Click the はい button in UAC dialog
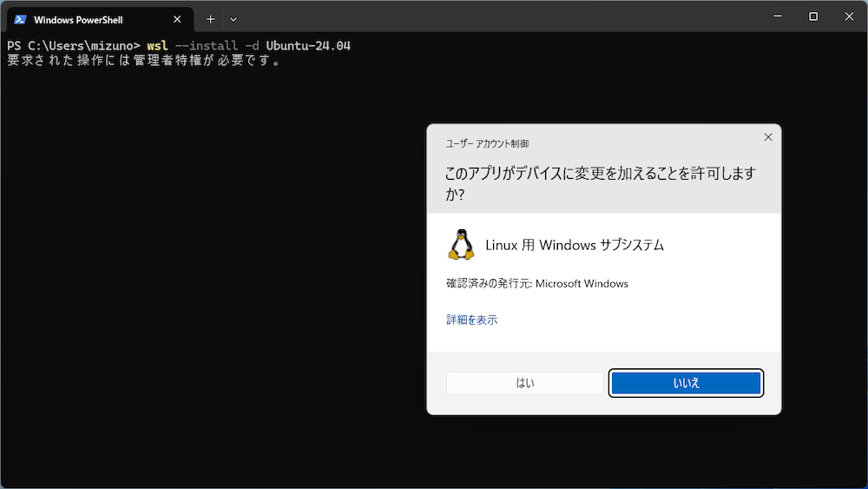This screenshot has width=868, height=489. tap(525, 383)
